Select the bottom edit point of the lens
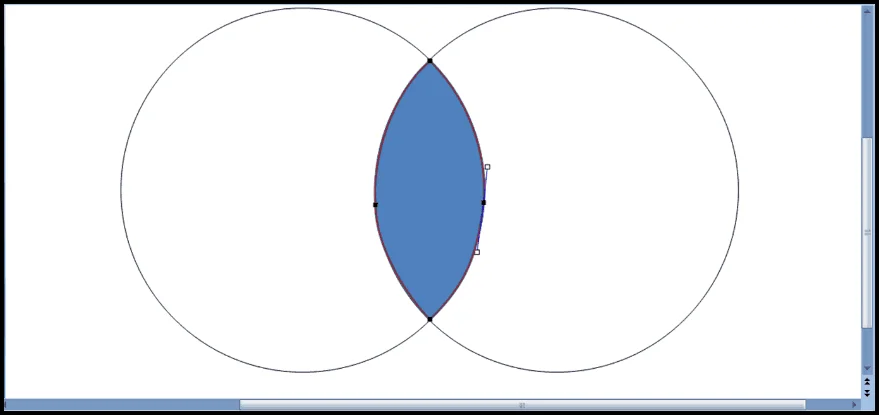The width and height of the screenshot is (879, 415). pos(430,319)
